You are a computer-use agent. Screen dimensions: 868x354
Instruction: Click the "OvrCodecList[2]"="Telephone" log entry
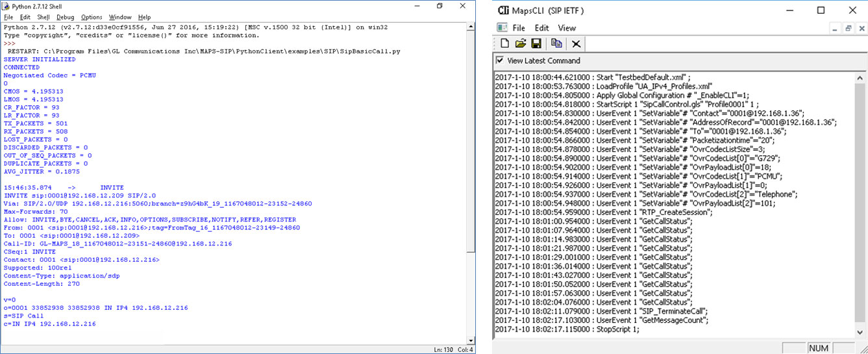[x=647, y=194]
